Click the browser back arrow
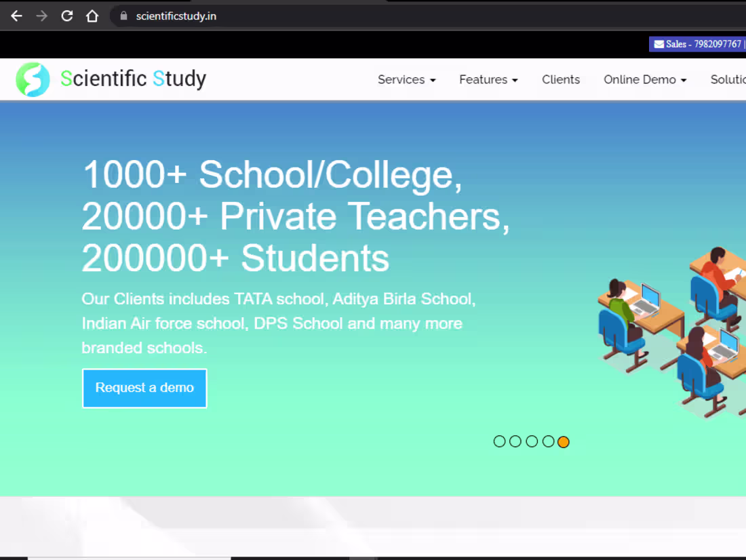This screenshot has height=560, width=746. point(16,16)
